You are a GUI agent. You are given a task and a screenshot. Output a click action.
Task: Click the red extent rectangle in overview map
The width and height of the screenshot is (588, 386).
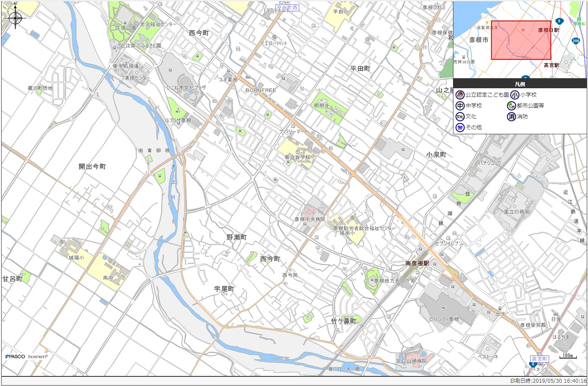pyautogui.click(x=521, y=40)
